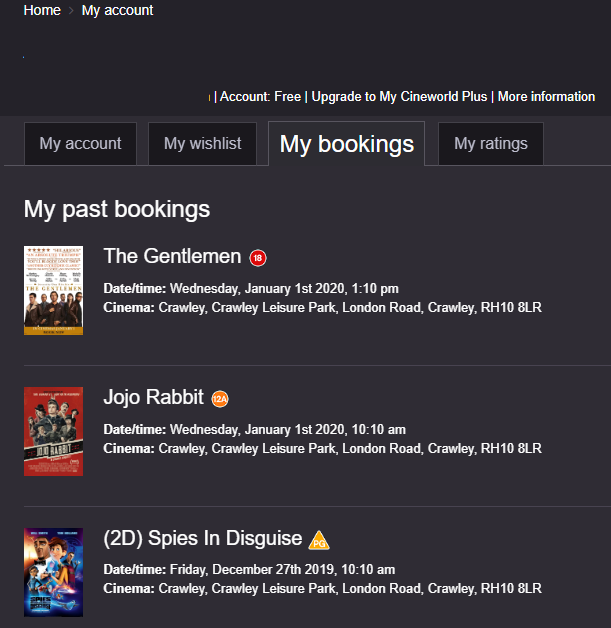Screen dimensions: 611x628
Task: Click Upgrade to My Cineworld Plus
Action: (399, 97)
